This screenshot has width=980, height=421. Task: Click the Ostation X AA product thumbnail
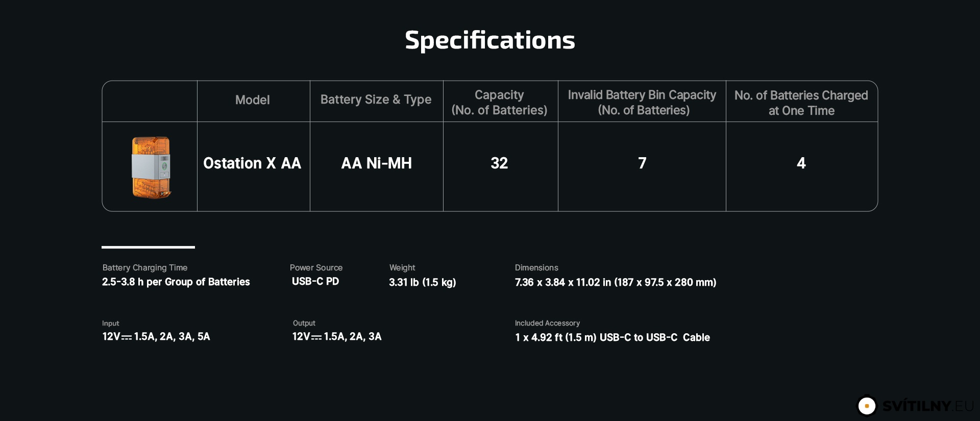(x=151, y=167)
